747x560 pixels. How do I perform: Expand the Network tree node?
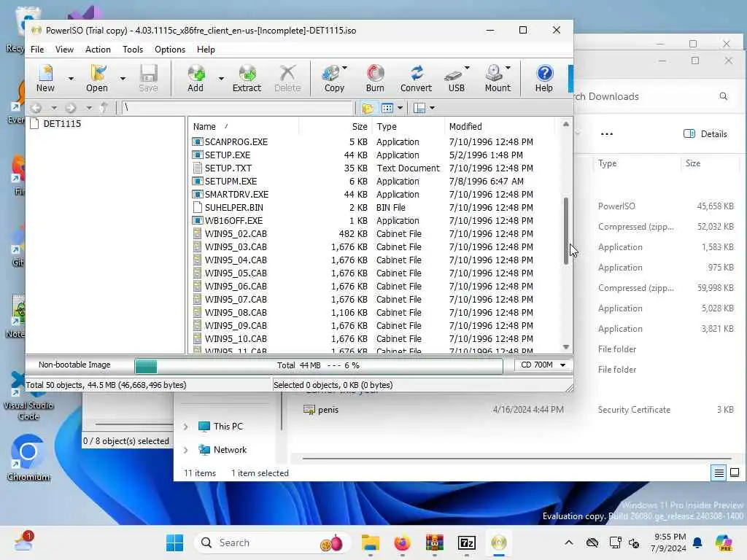186,450
